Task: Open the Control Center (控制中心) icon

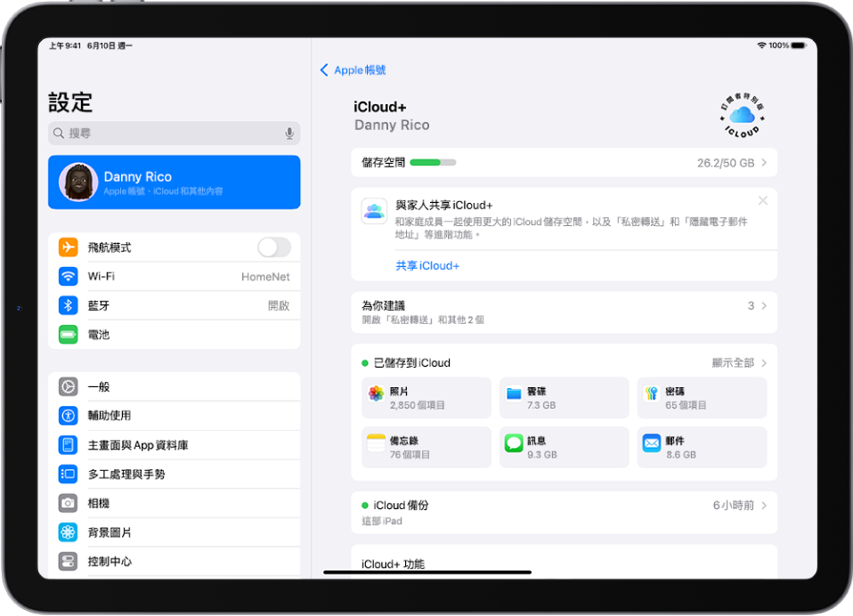Action: (68, 561)
